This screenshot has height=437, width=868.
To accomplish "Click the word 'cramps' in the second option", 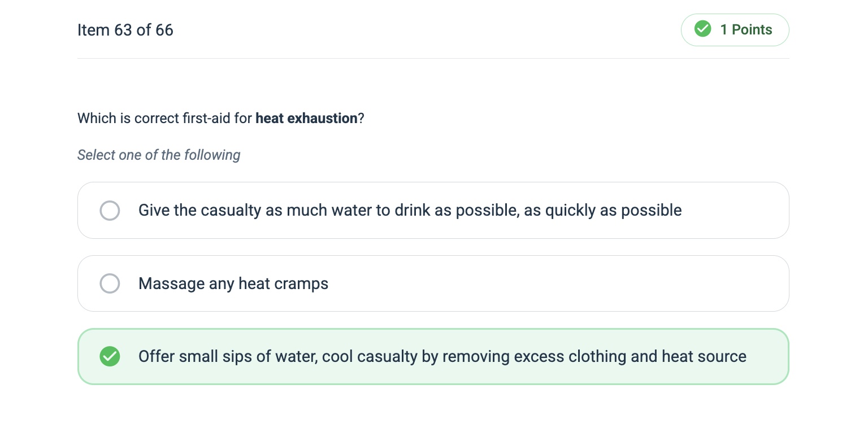I will (x=303, y=283).
